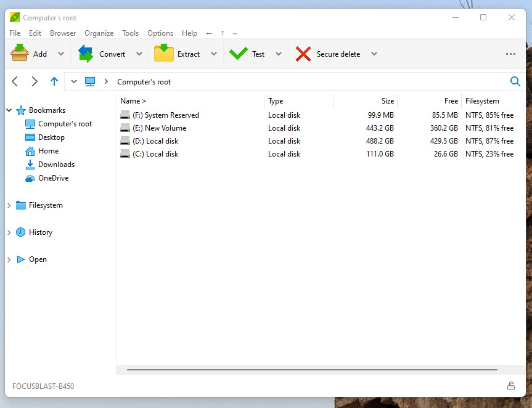Expand the History section in the sidebar
532x408 pixels.
click(x=9, y=232)
